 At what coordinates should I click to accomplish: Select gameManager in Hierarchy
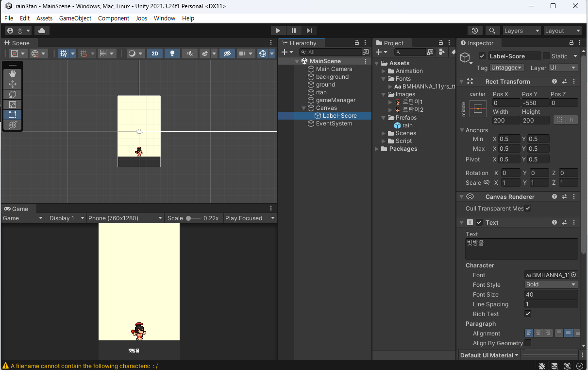336,100
